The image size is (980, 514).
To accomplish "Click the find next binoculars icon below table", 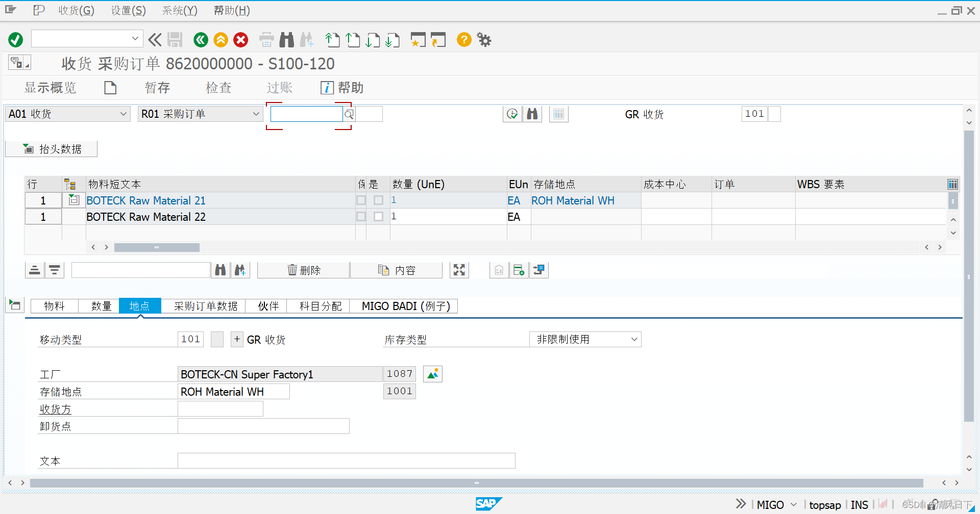I will [240, 270].
